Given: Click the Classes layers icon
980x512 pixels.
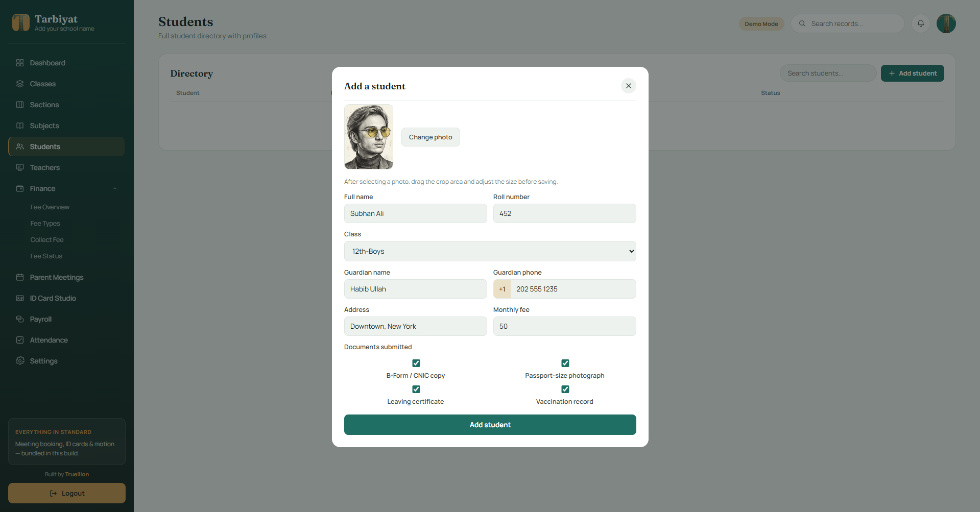Looking at the screenshot, I should (20, 84).
